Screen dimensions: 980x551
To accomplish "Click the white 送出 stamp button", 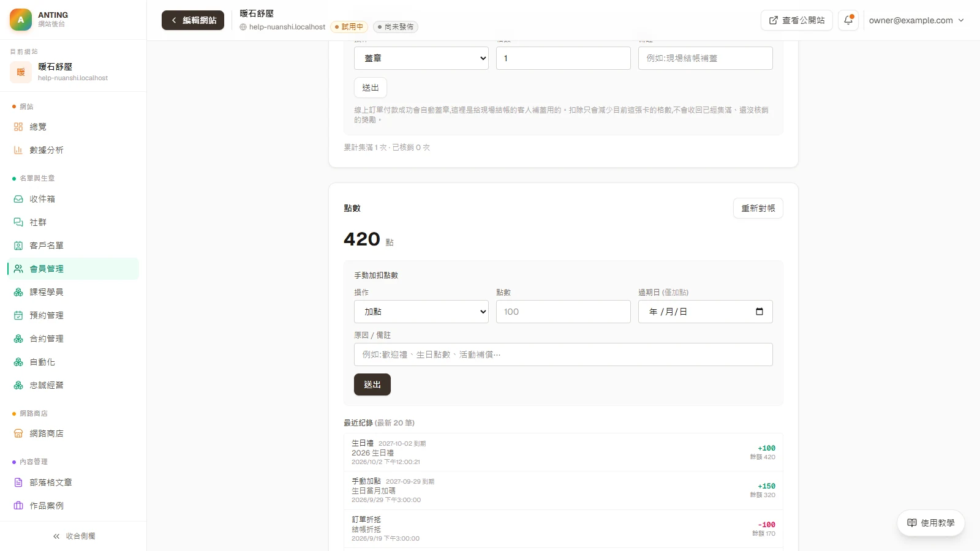I will pyautogui.click(x=371, y=88).
